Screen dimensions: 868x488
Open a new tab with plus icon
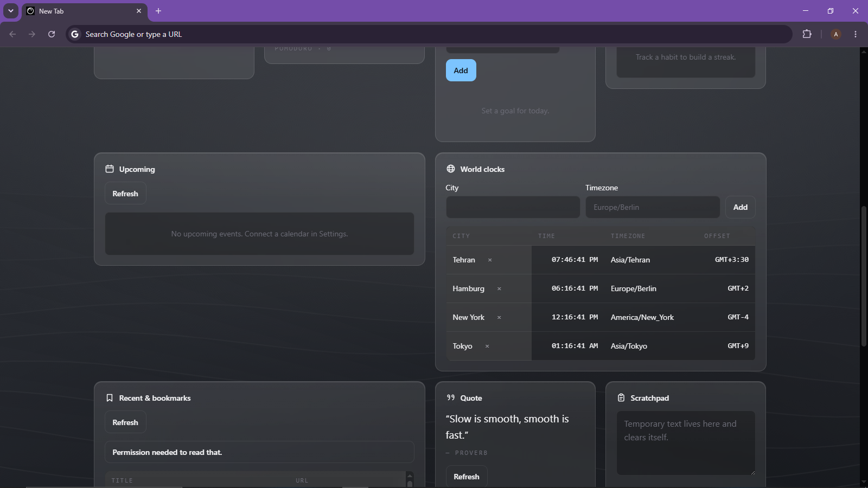pos(158,11)
